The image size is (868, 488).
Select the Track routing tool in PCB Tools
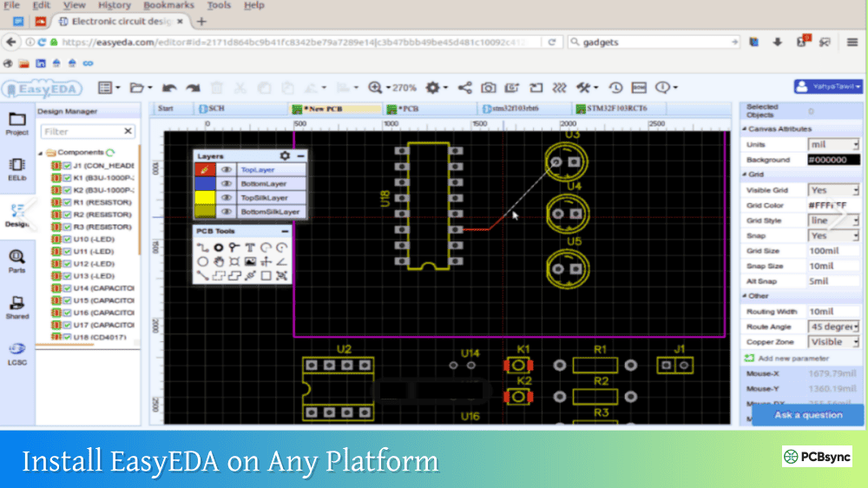[202, 247]
